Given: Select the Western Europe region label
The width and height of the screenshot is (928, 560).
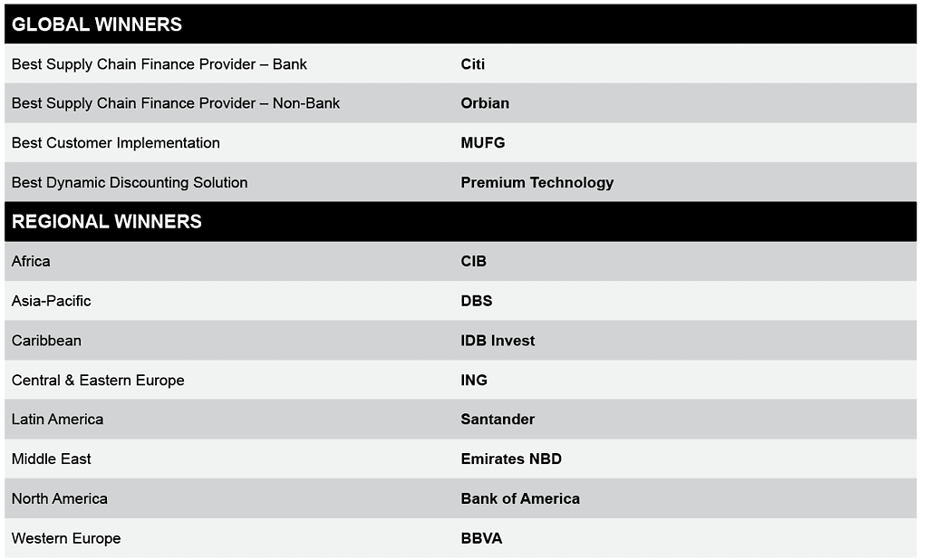Looking at the screenshot, I should 66,538.
